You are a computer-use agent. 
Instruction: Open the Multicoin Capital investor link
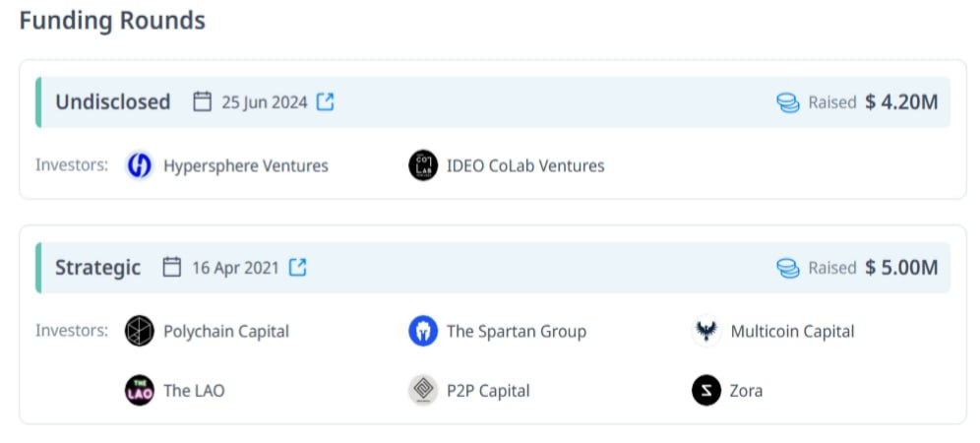click(x=792, y=331)
